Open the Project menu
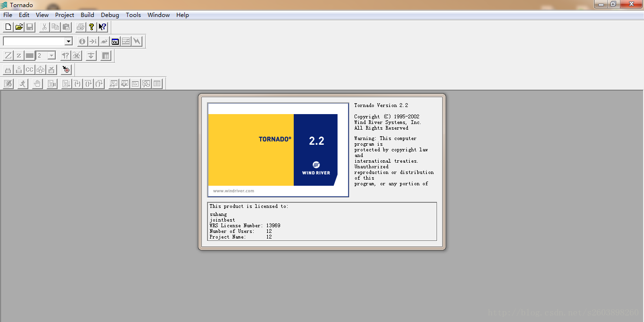The image size is (644, 322). [65, 15]
